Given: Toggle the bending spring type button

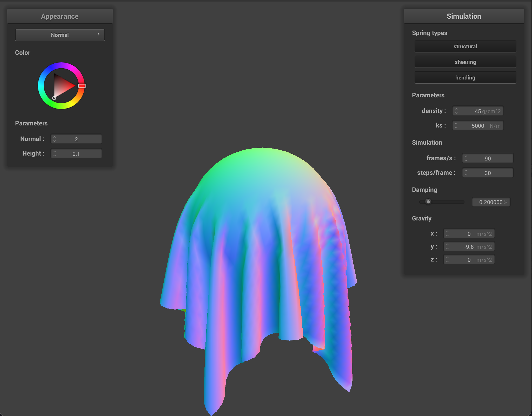Looking at the screenshot, I should 465,78.
